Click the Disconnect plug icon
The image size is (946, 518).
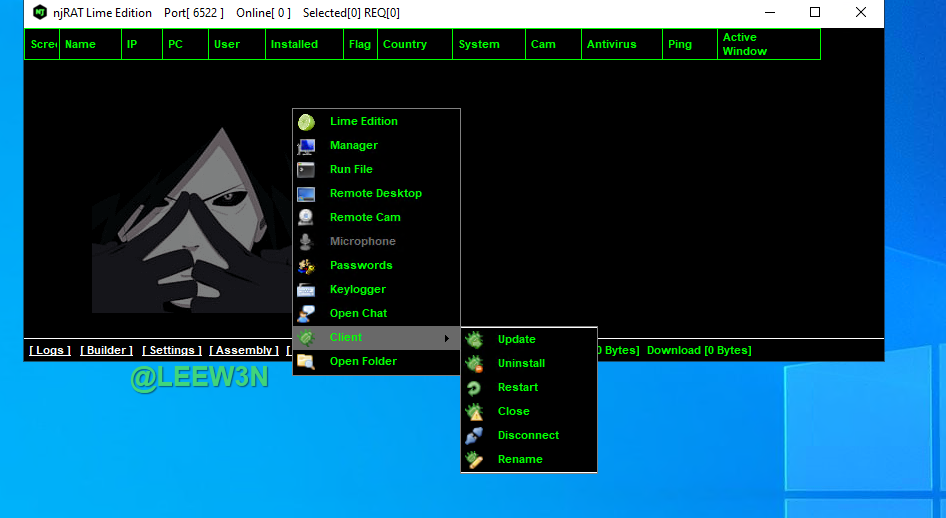(x=474, y=436)
